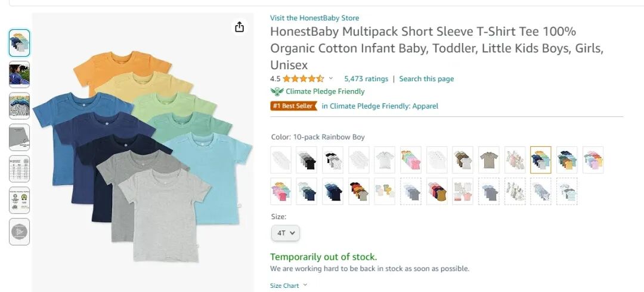Viewport: 644px width, 292px height.
Task: Expand the ratings breakdown arrow next to stars
Action: pos(330,79)
